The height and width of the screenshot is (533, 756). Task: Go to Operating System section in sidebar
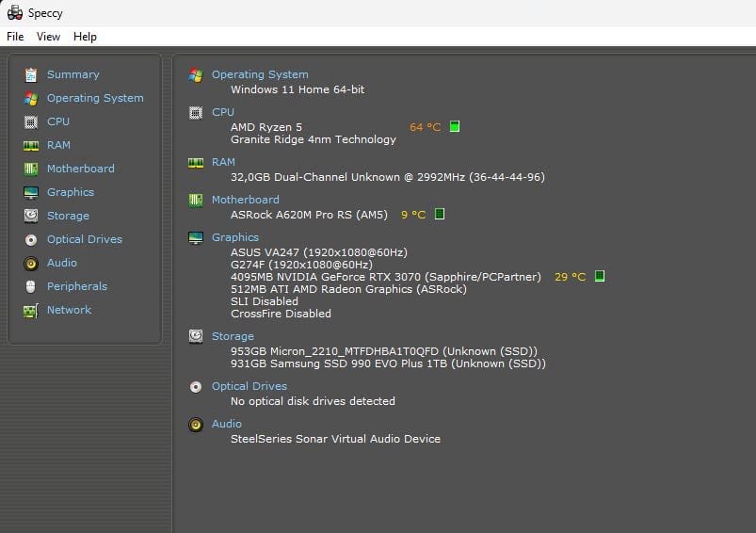click(x=95, y=98)
